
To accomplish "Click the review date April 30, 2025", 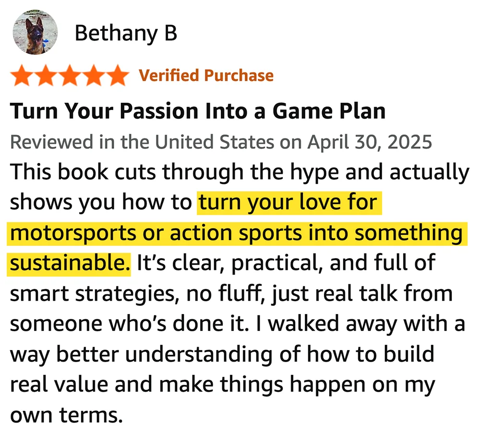I will pos(370,142).
